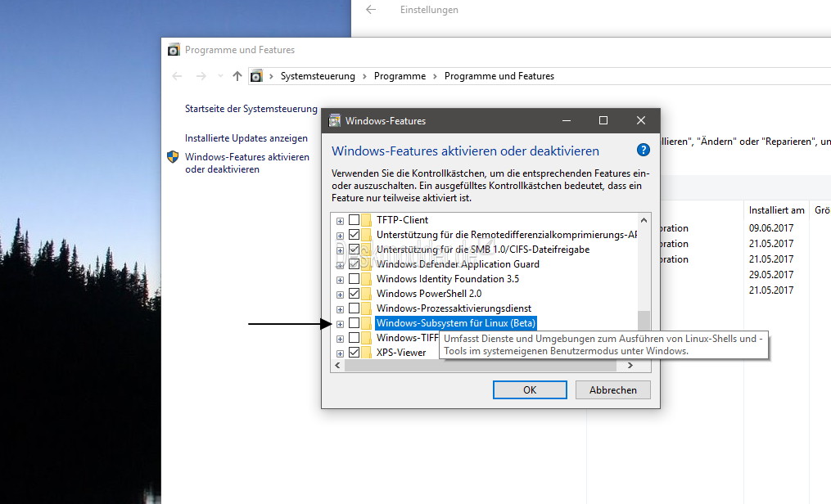Viewport: 831px width, 504px height.
Task: Enable Windows-Subsystem für Linux (Beta) checkbox
Action: pos(354,323)
